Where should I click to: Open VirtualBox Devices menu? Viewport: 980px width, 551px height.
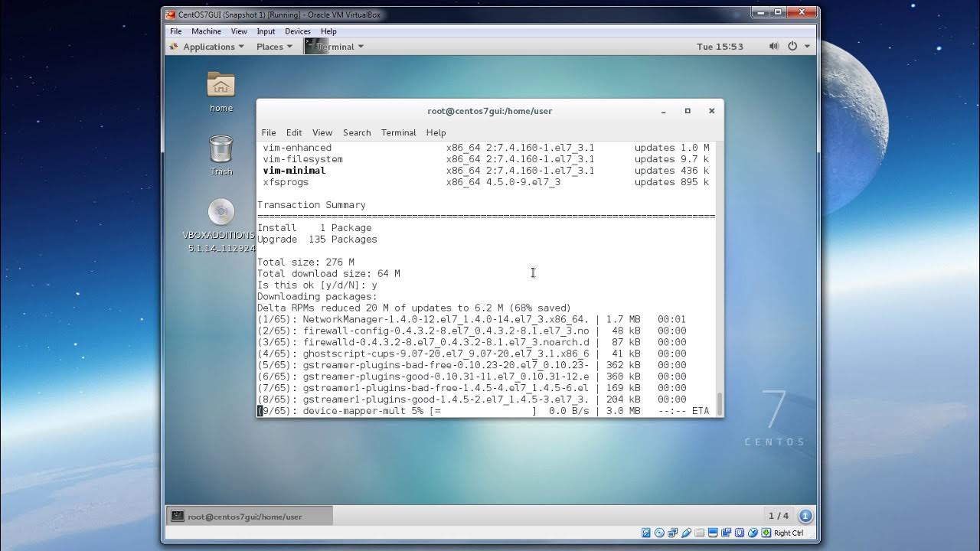pyautogui.click(x=298, y=31)
